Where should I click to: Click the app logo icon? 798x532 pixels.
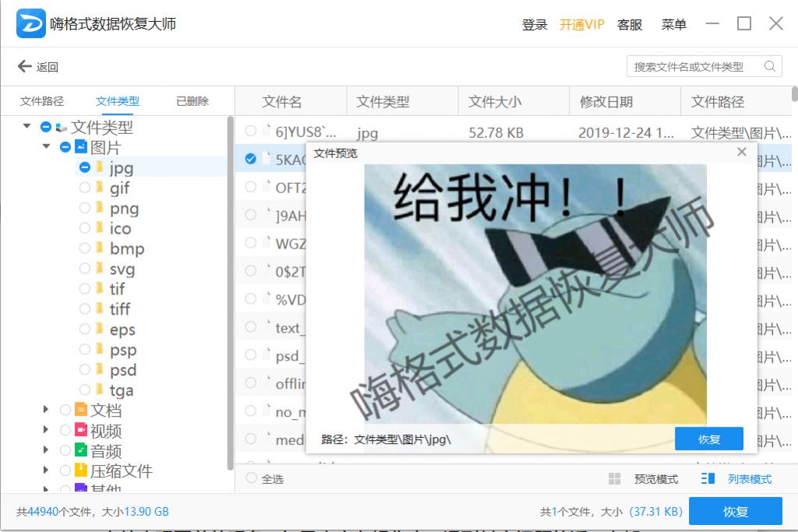point(30,23)
